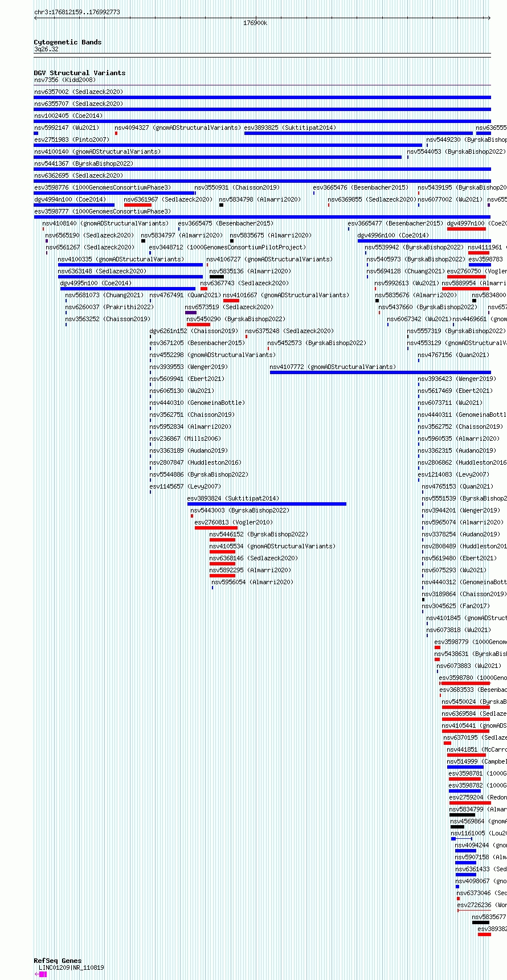
Task: Open the esv2751983 (Pinto2007) variant
Action: click(x=72, y=140)
